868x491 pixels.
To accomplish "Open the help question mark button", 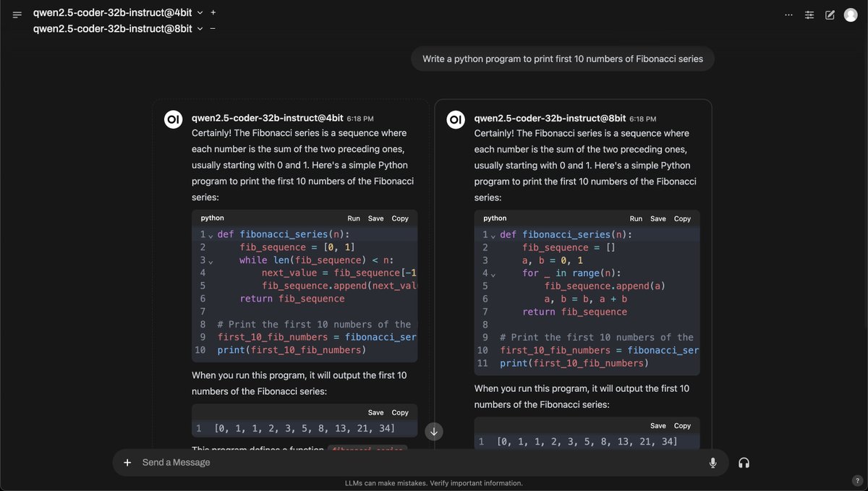I will (x=857, y=480).
